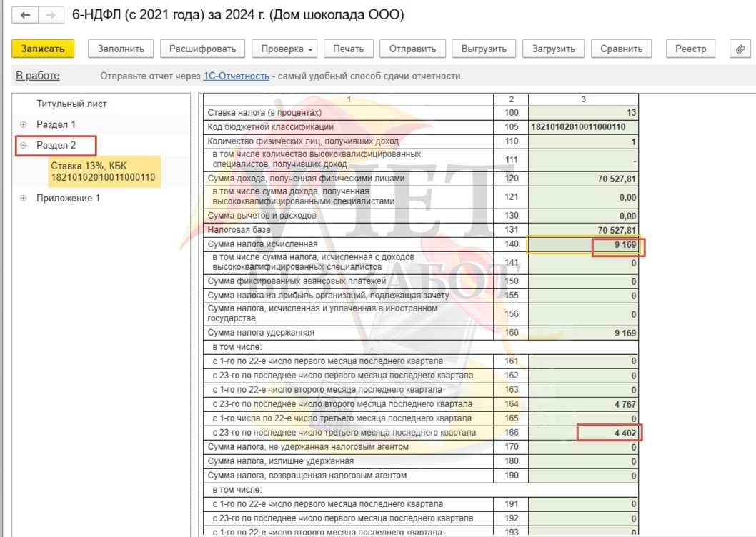Image resolution: width=756 pixels, height=537 pixels.
Task: Click line 131 value 70 527,81
Action: tap(583, 230)
